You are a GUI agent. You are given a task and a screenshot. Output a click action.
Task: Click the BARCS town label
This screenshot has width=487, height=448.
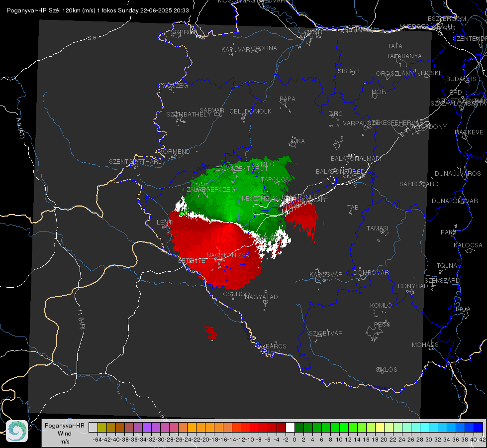[x=276, y=346]
